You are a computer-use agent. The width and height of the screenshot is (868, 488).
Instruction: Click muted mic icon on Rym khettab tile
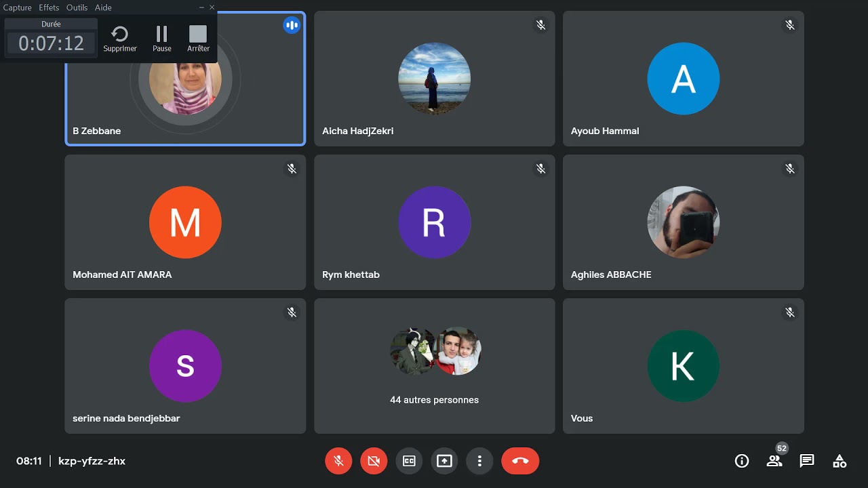tap(540, 169)
